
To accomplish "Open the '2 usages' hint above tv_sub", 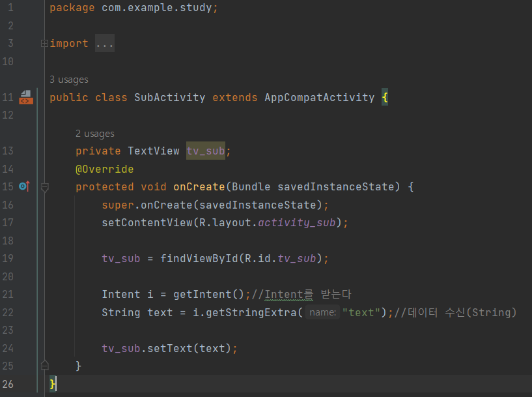I will (95, 134).
